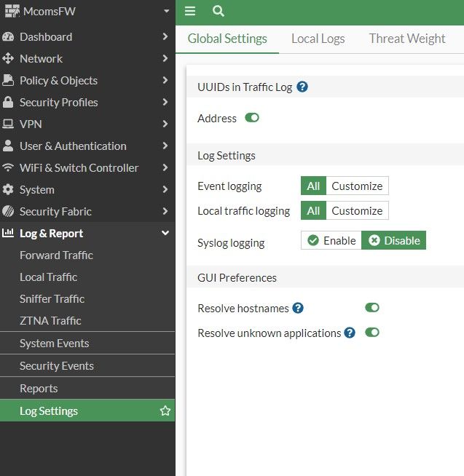
Task: Click the Resolve hostnames help icon
Action: [x=298, y=308]
